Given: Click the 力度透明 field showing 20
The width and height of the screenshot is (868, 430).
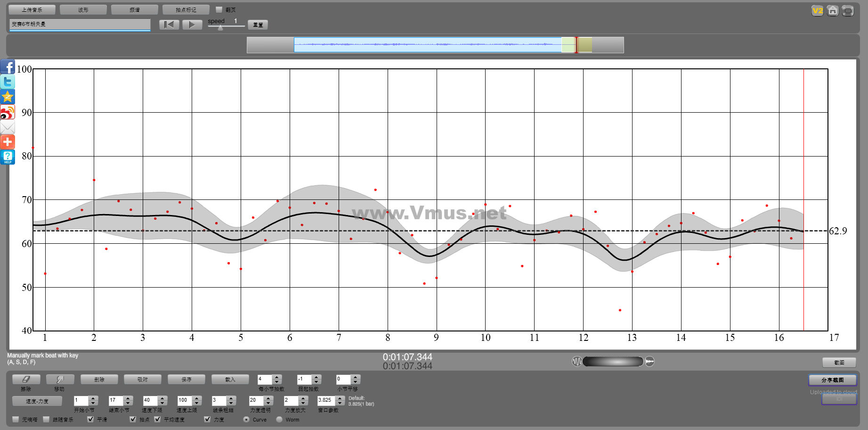Looking at the screenshot, I should (257, 400).
